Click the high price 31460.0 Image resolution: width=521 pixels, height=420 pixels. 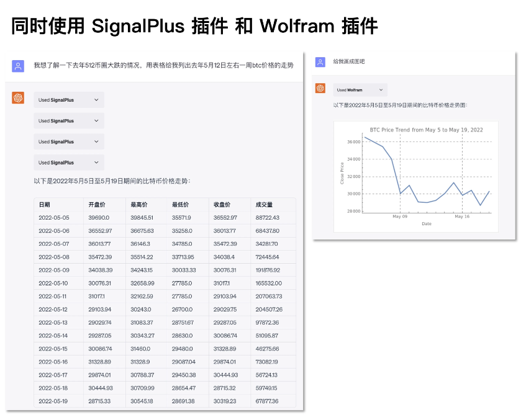[140, 349]
